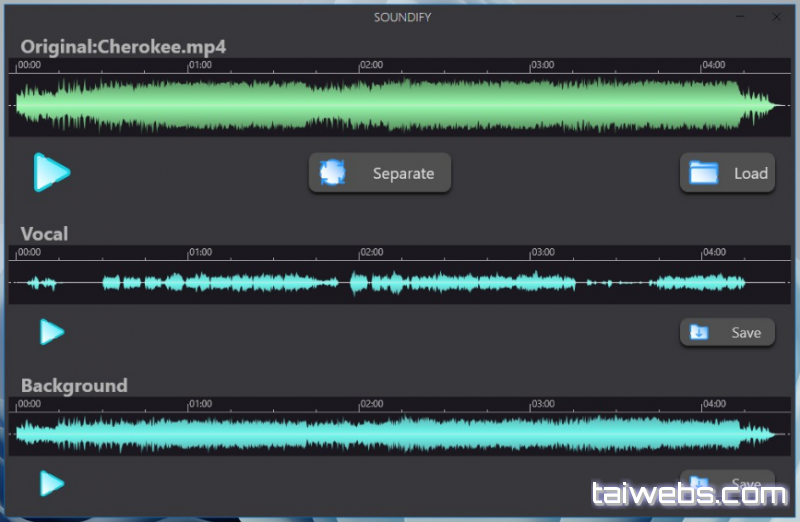Seek original waveform to 04:00 marker
The width and height of the screenshot is (800, 522).
[713, 65]
